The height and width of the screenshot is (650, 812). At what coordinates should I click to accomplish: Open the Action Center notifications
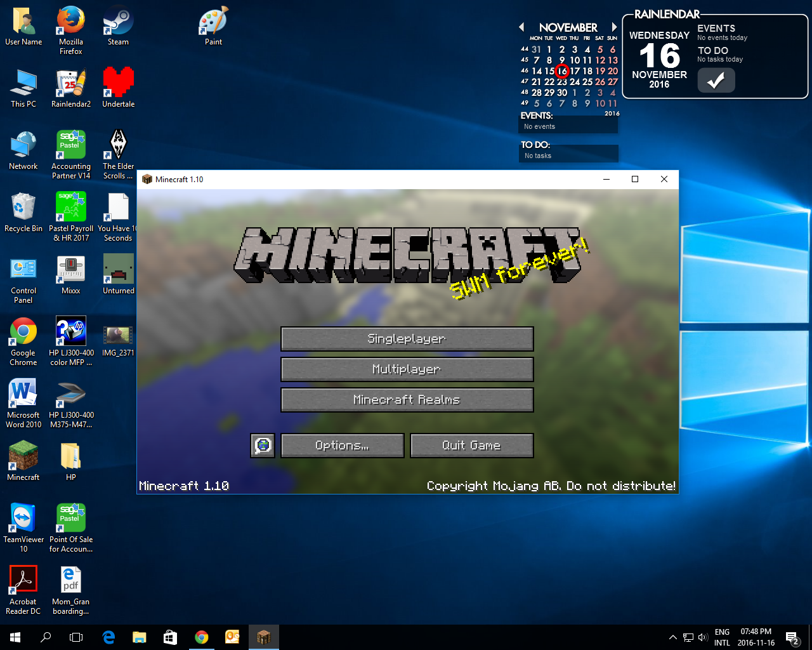point(792,637)
